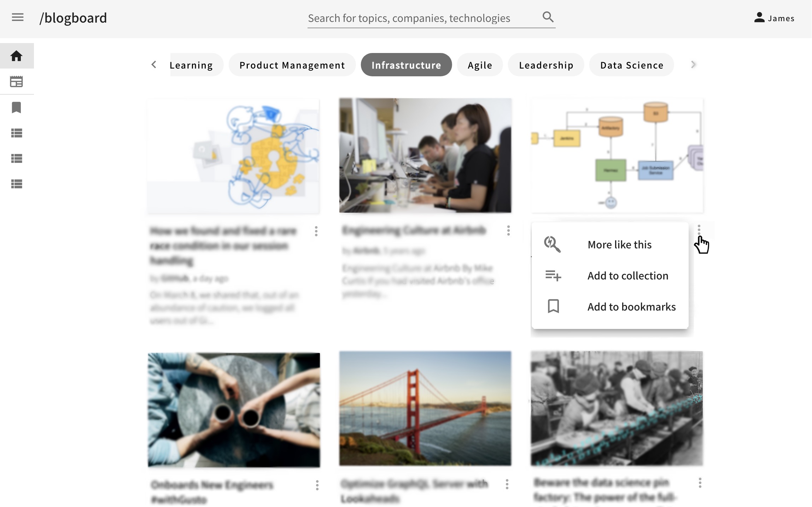The height and width of the screenshot is (507, 812).
Task: Select the Infrastructure topic tab
Action: 406,65
